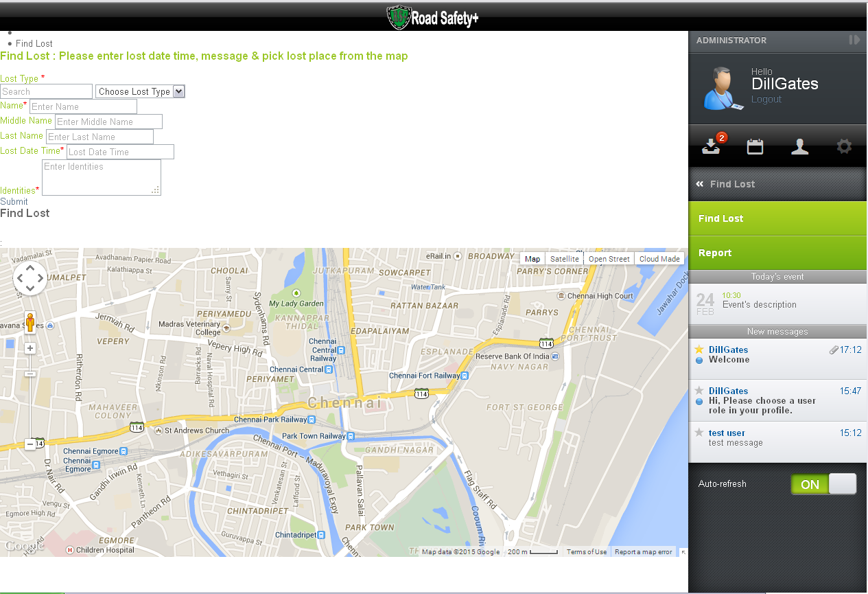This screenshot has width=868, height=594.
Task: Select the Map view type
Action: pyautogui.click(x=532, y=258)
